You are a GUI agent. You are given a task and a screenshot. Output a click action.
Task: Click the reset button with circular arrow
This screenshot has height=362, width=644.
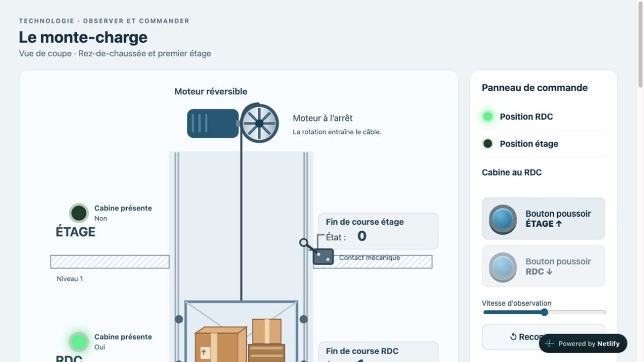point(544,337)
